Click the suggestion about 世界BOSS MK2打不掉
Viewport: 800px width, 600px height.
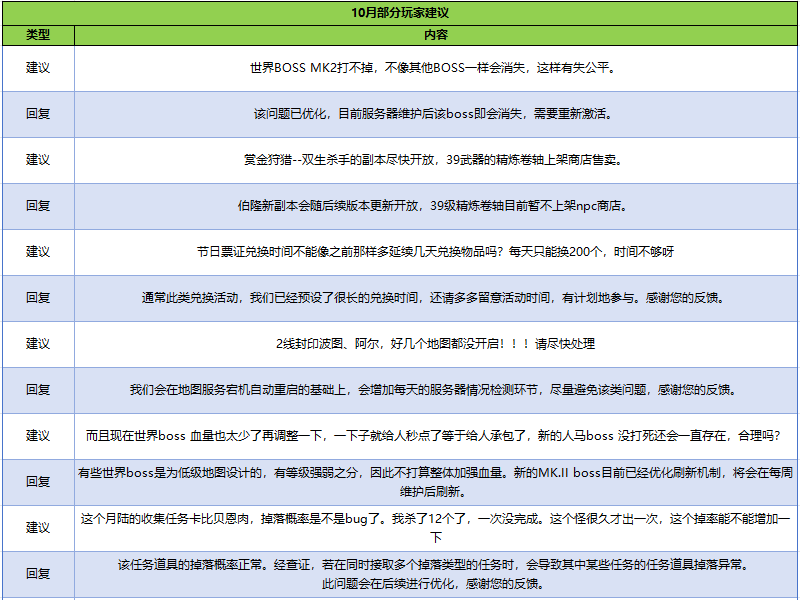click(436, 68)
